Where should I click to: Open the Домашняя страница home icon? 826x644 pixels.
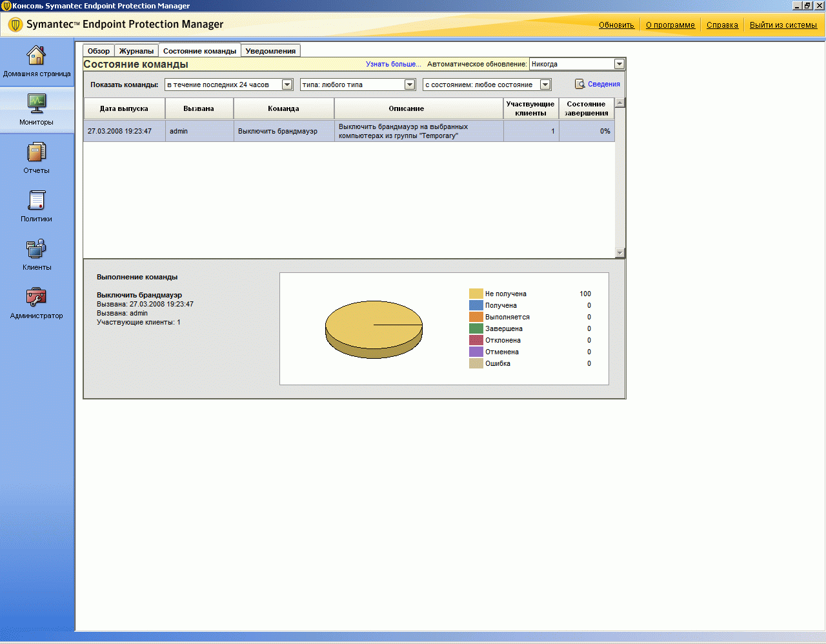(36, 55)
